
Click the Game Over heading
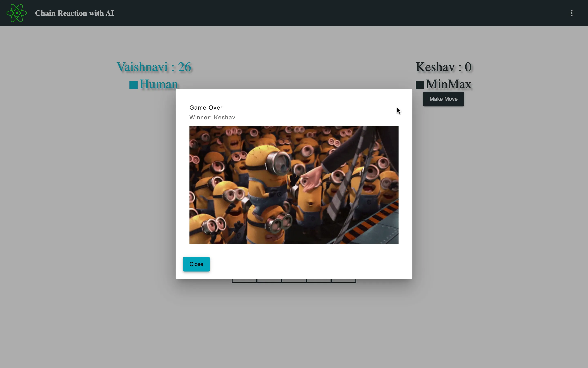pyautogui.click(x=206, y=108)
